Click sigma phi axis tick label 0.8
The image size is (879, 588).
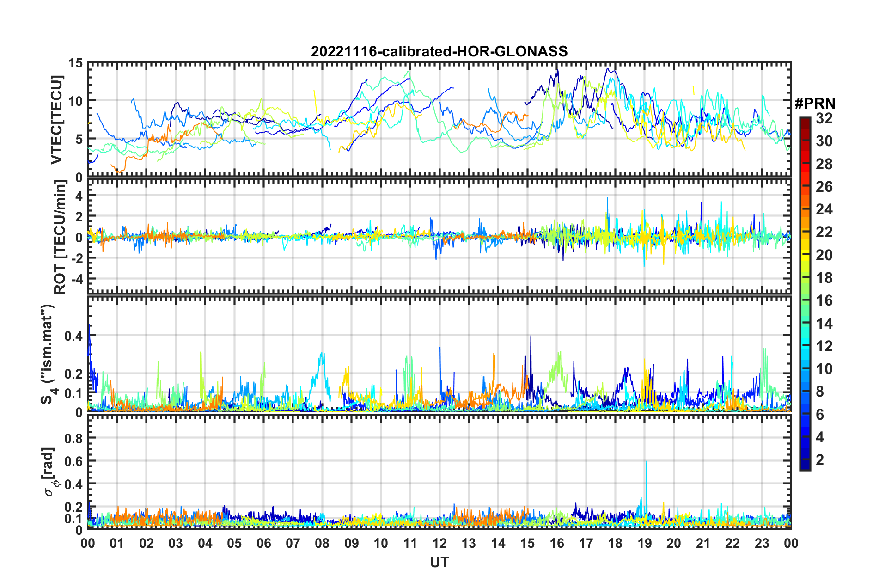(x=73, y=438)
